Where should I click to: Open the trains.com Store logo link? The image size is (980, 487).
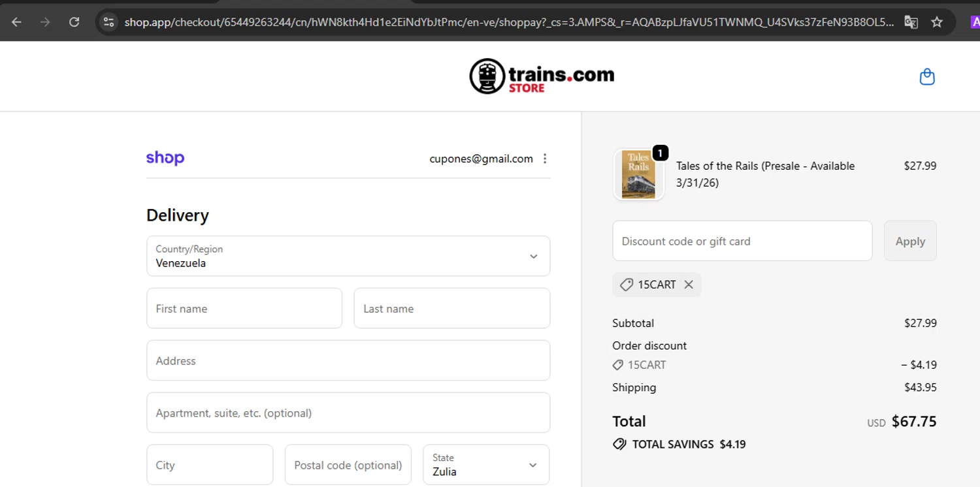pos(542,76)
